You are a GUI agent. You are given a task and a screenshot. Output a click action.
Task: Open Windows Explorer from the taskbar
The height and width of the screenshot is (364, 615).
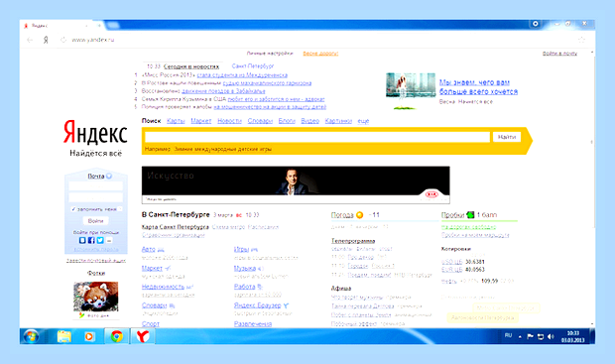pyautogui.click(x=64, y=336)
